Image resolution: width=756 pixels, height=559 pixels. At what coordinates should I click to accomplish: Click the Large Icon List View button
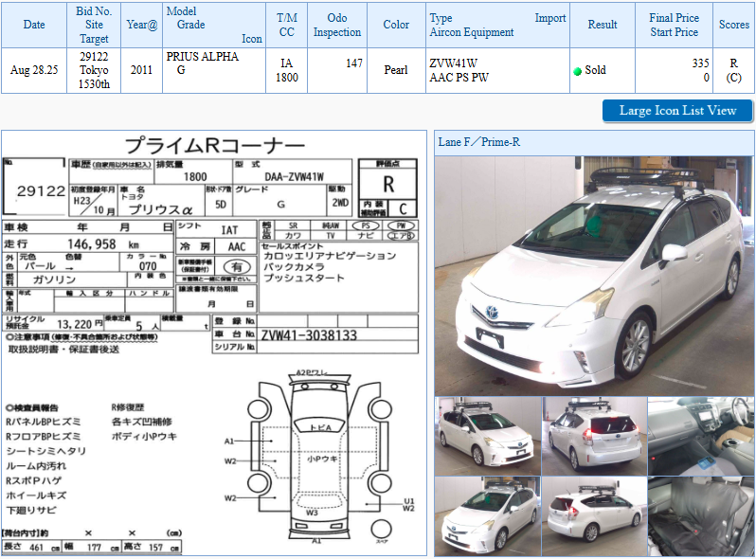(x=677, y=111)
